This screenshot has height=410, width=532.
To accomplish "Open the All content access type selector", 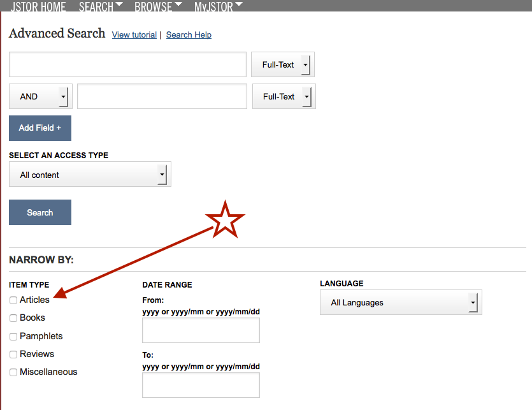I will click(89, 173).
